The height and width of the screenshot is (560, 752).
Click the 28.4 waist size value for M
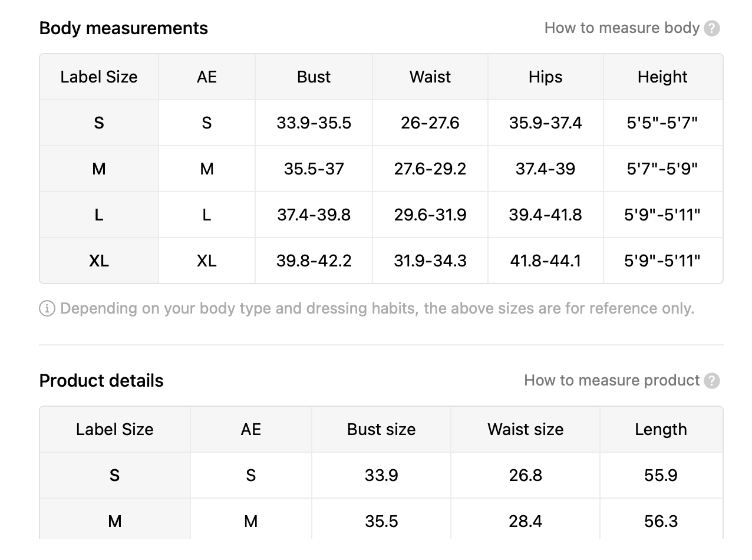click(526, 521)
